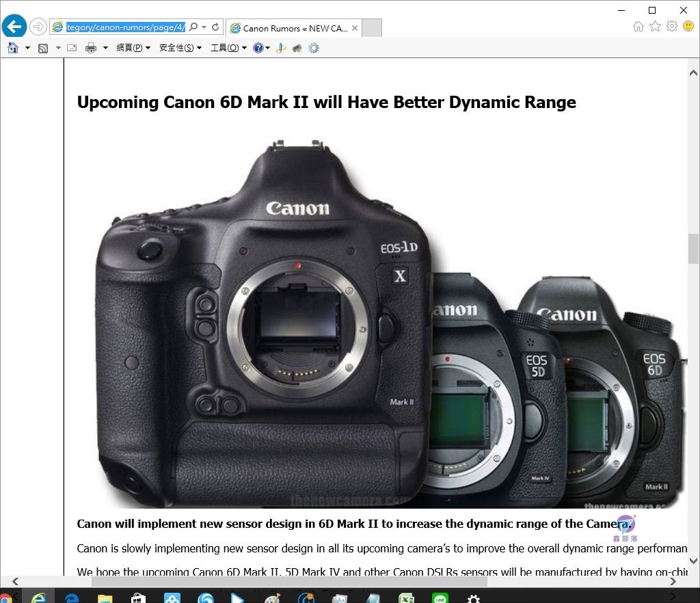Click the Read Mail envelope icon

[x=72, y=48]
